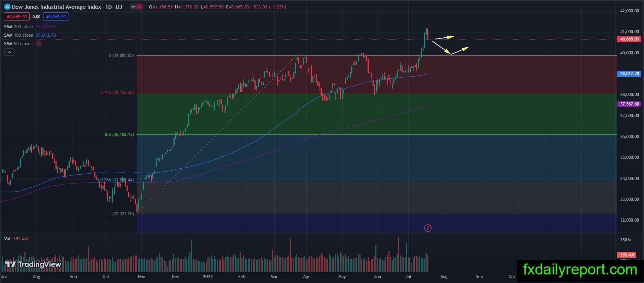
Task: Click the 40,000.00 price axis label
Action: (630, 53)
